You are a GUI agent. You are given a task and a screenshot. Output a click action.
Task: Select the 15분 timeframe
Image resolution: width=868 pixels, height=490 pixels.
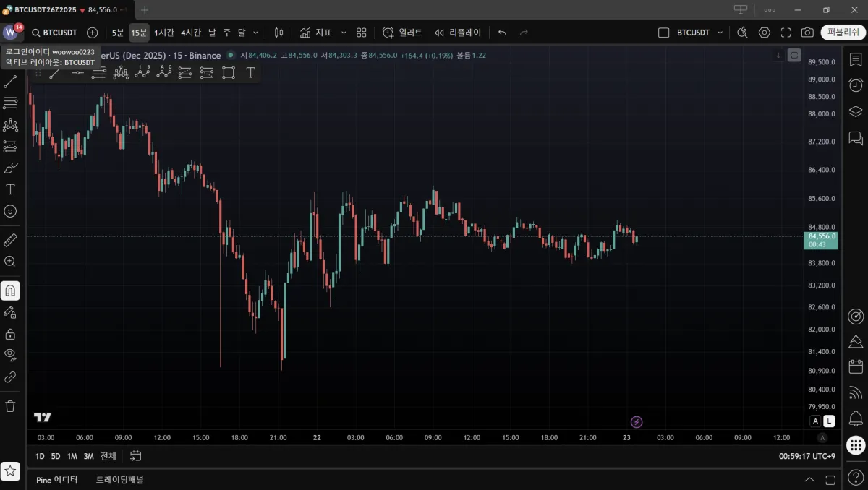tap(139, 33)
